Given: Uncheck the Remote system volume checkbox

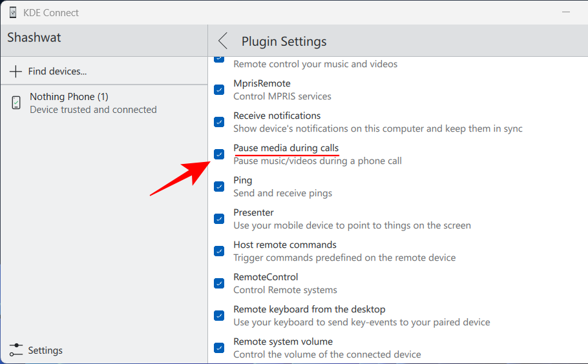Looking at the screenshot, I should click(219, 348).
